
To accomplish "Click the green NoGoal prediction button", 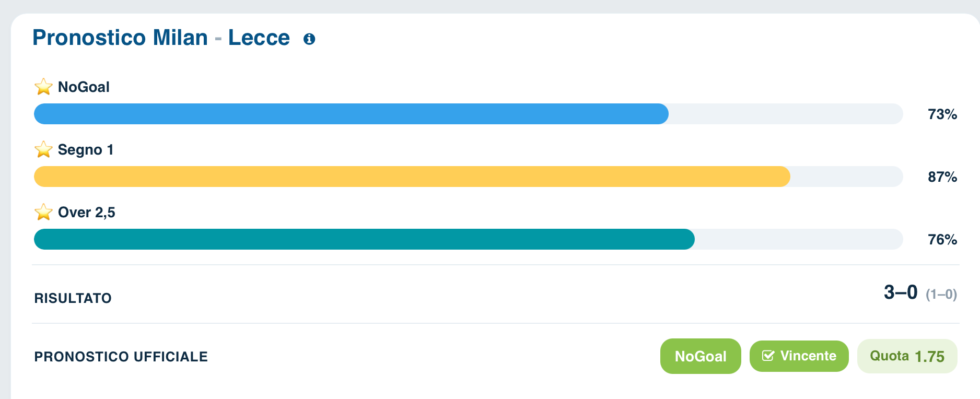I will [x=701, y=356].
